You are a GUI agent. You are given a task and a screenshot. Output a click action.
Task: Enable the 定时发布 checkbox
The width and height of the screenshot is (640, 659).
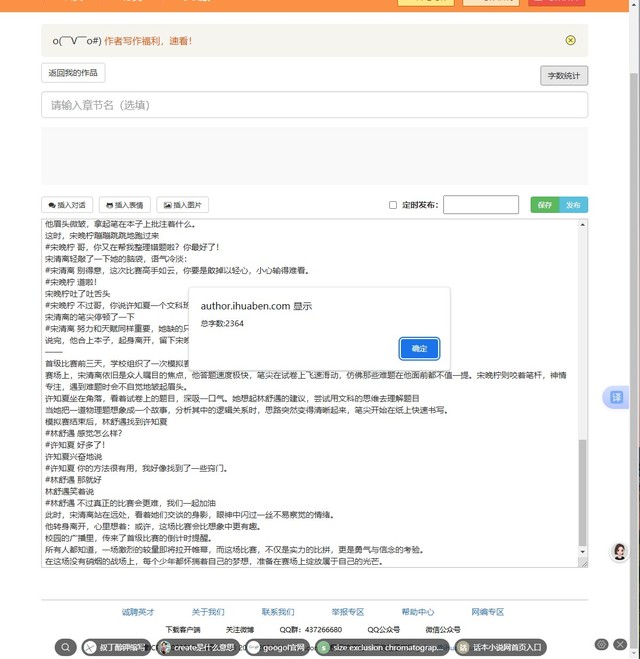tap(393, 205)
